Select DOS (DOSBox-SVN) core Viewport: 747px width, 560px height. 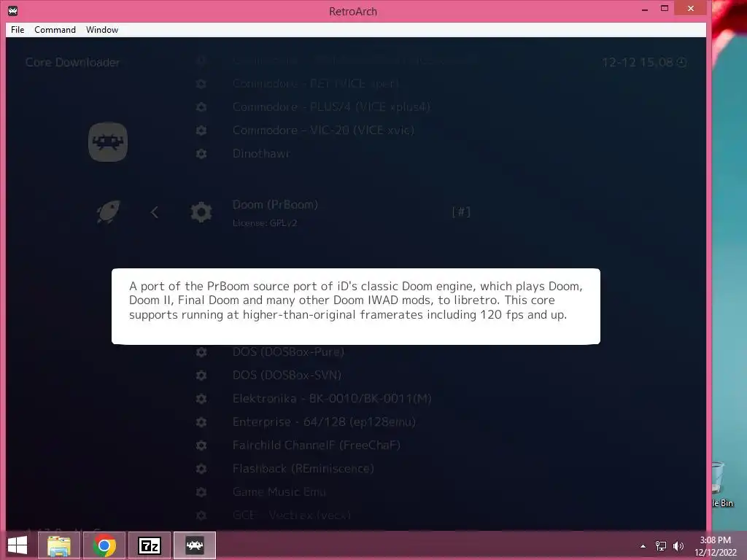[287, 376]
